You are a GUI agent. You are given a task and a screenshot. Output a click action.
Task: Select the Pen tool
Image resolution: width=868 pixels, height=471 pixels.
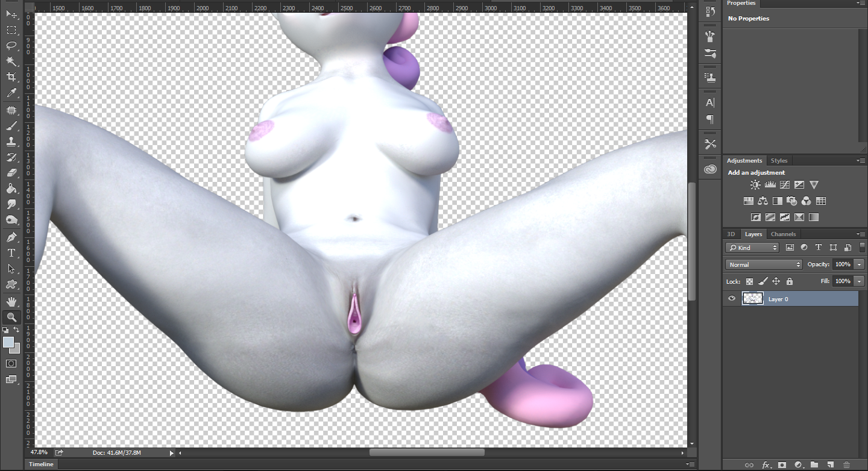pyautogui.click(x=11, y=237)
